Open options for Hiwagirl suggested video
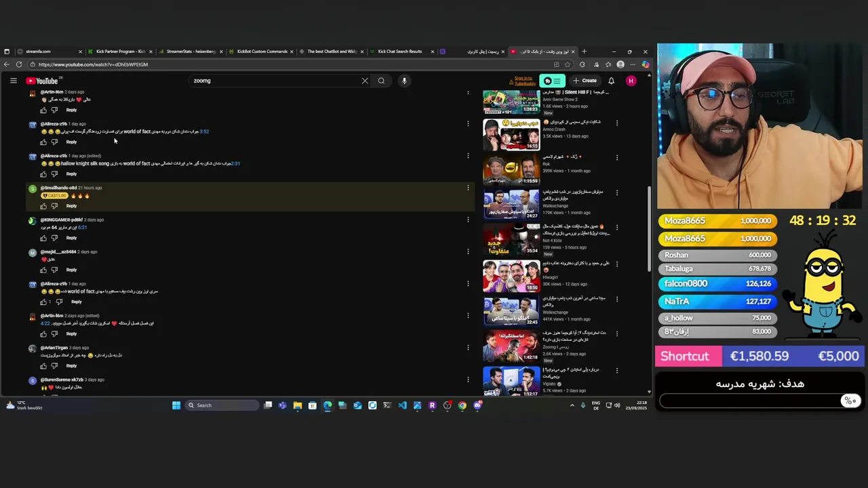This screenshot has height=488, width=868. click(x=617, y=263)
